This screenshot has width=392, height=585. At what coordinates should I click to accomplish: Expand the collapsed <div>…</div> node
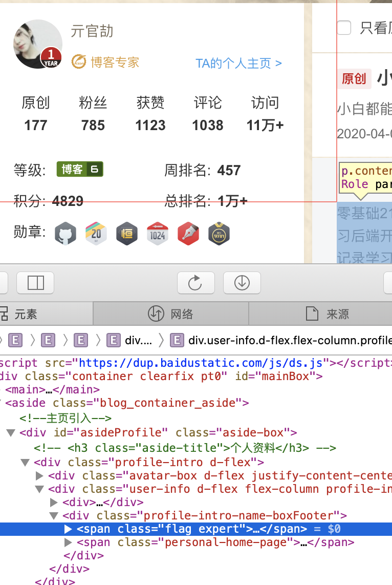tap(54, 503)
